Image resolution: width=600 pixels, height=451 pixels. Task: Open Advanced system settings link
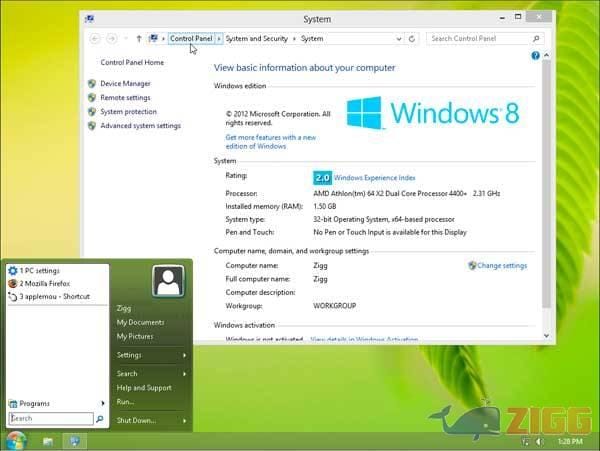click(x=140, y=125)
